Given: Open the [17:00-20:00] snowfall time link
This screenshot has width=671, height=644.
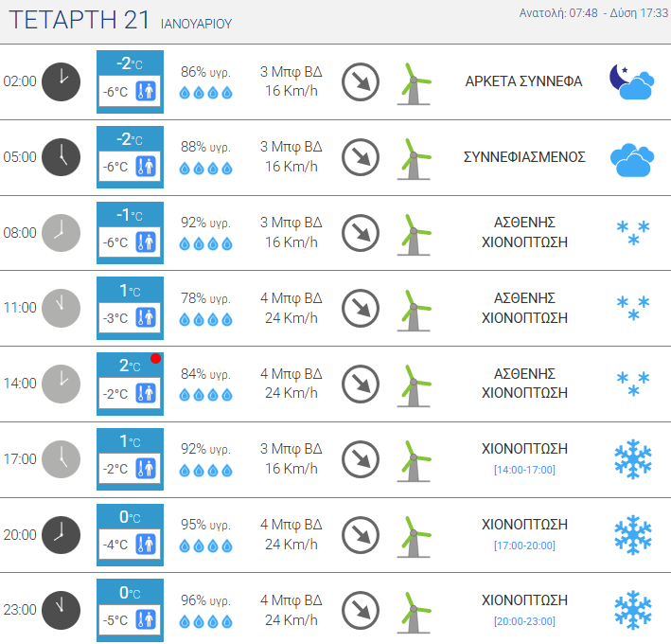Looking at the screenshot, I should (524, 546).
